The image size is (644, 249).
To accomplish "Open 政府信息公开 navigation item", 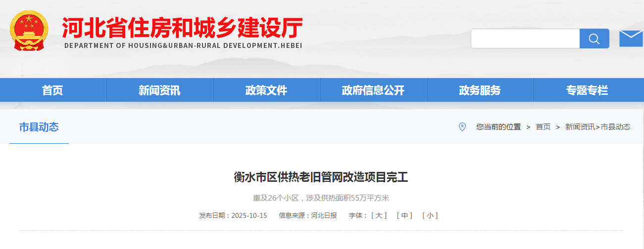I will pos(373,90).
